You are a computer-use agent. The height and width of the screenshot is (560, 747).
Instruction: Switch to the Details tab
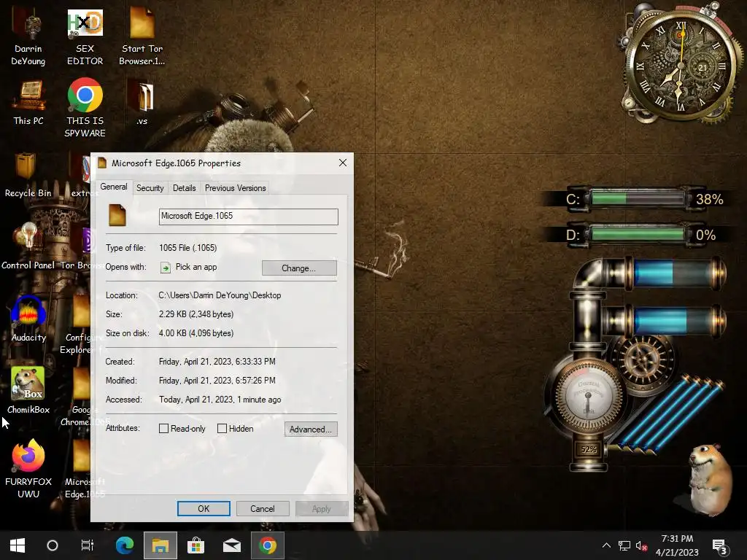point(185,188)
